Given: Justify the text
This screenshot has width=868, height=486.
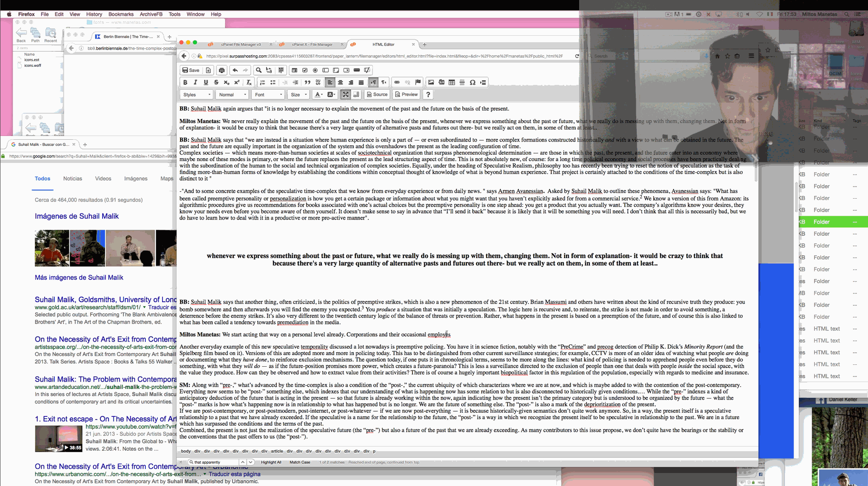Looking at the screenshot, I should (x=361, y=82).
